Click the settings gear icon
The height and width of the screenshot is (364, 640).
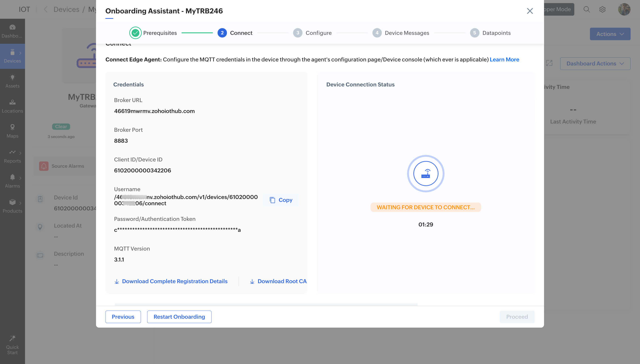pos(602,10)
